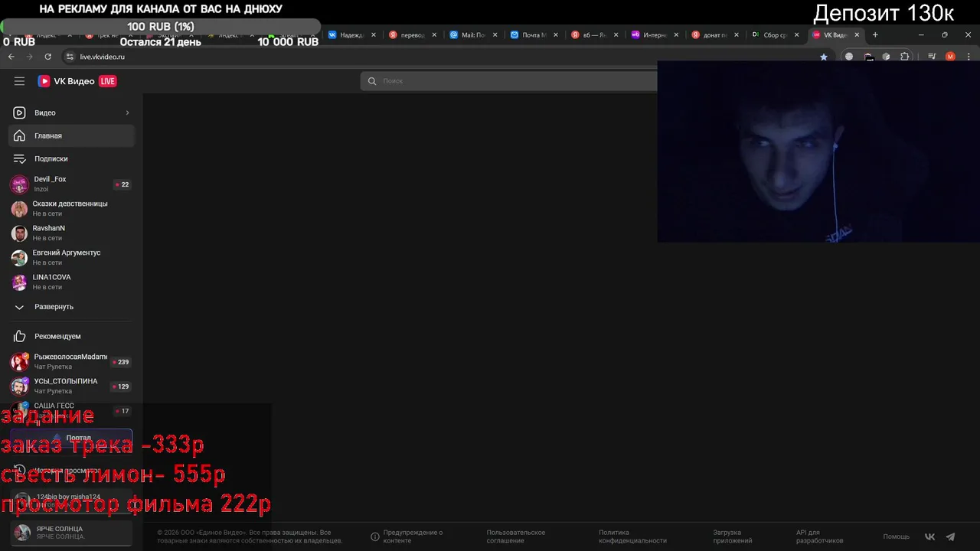Click viewer count 239 badge
Viewport: 980px width, 551px height.
[x=121, y=362]
